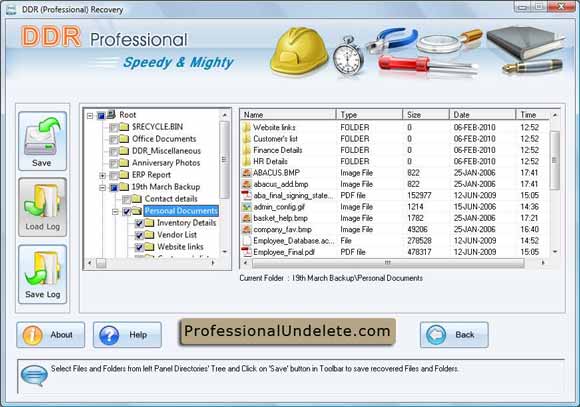580x407 pixels.
Task: Collapse the 19th March Backup node
Action: [102, 187]
